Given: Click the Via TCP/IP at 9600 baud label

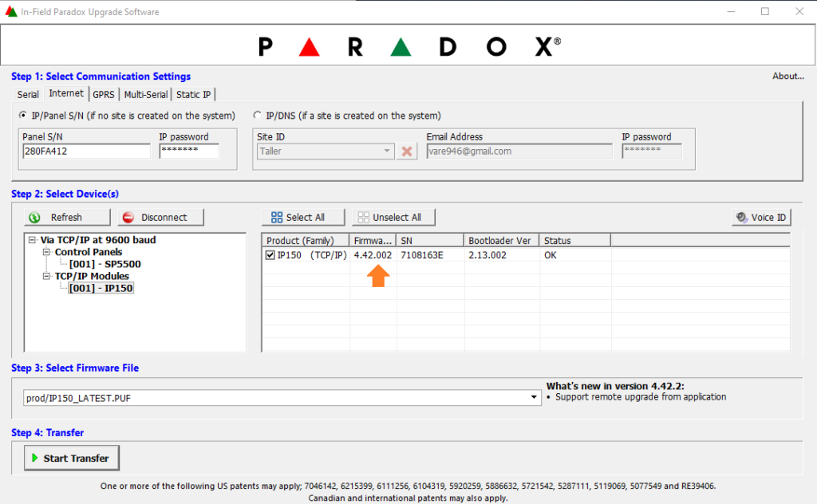Looking at the screenshot, I should click(98, 240).
